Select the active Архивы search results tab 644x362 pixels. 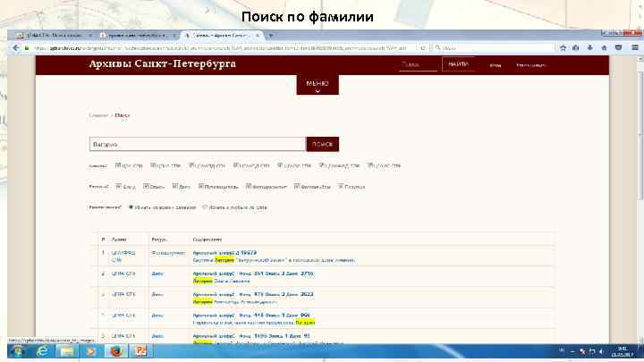pos(222,36)
